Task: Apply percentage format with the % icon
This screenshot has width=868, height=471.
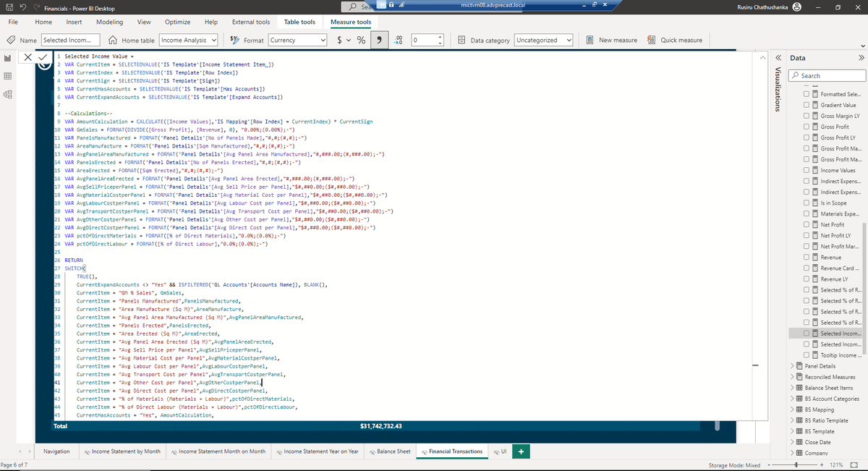Action: pos(360,41)
